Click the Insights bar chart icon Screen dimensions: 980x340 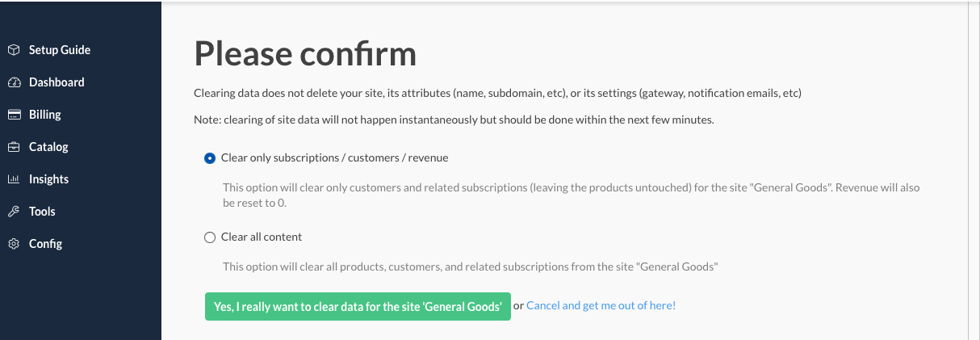pos(14,179)
